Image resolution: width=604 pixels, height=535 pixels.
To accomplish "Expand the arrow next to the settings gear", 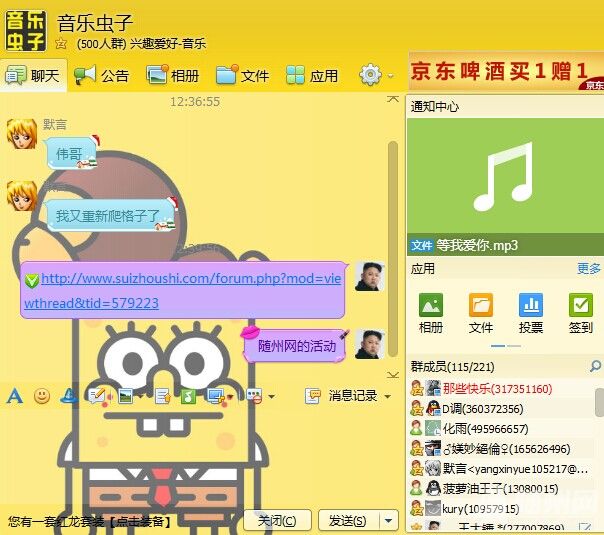I will (x=391, y=75).
